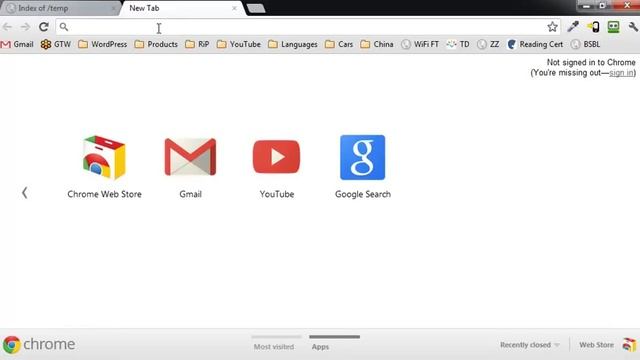Close the New Tab tab
This screenshot has width=640, height=360.
(234, 8)
